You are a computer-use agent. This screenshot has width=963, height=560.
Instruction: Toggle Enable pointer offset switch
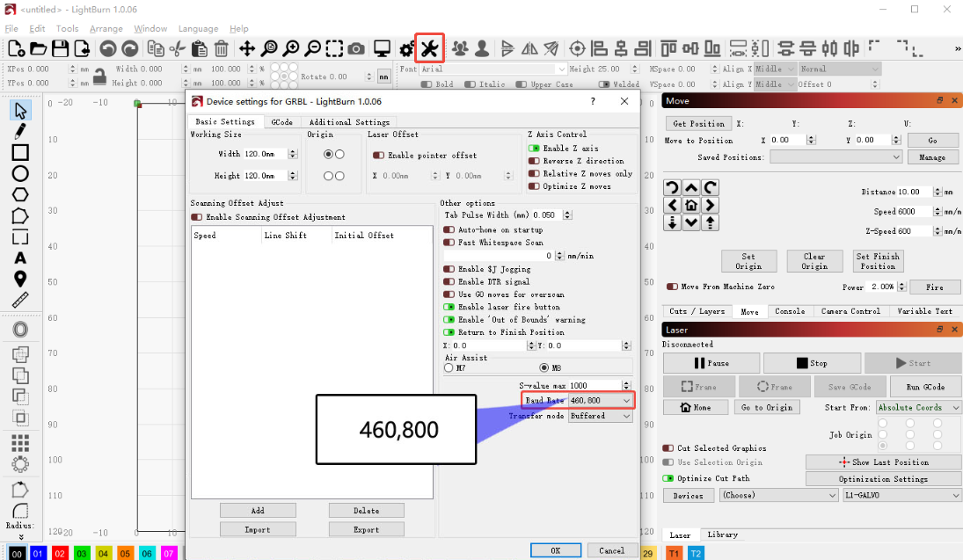(378, 156)
